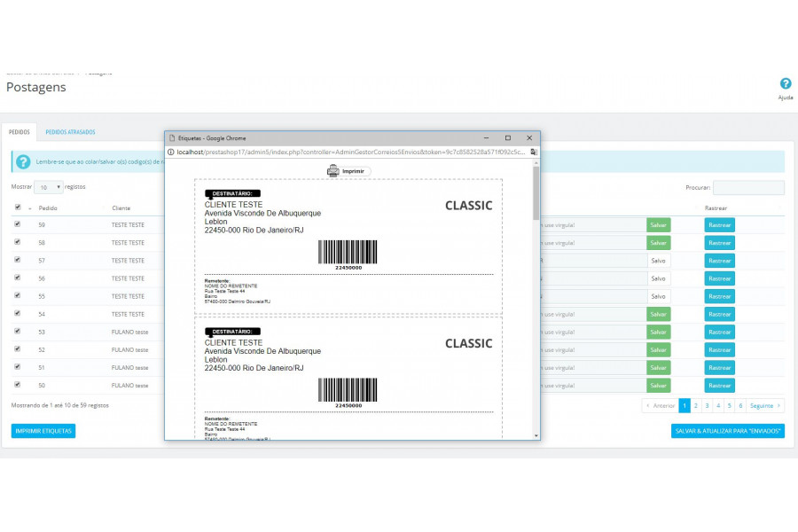Sort the table by Pedido column

click(x=48, y=208)
